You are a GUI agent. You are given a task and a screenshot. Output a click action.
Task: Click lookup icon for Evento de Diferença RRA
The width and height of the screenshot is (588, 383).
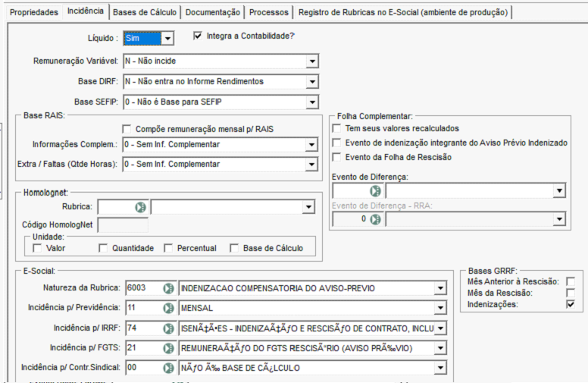(375, 219)
